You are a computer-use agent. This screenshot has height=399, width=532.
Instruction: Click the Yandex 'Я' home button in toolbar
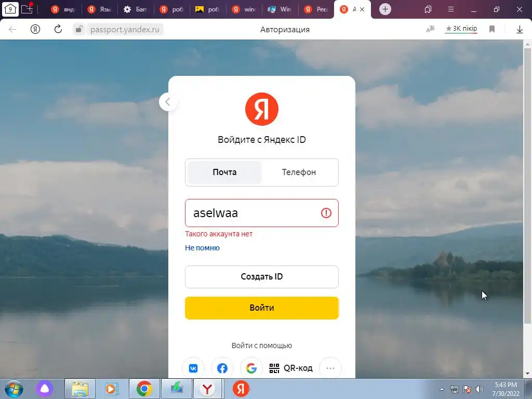pyautogui.click(x=35, y=30)
